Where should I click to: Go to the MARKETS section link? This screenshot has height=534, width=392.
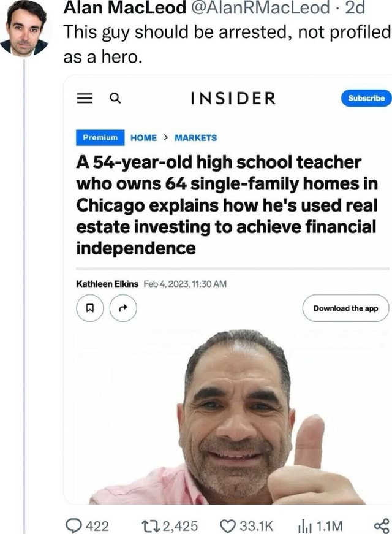(x=195, y=137)
